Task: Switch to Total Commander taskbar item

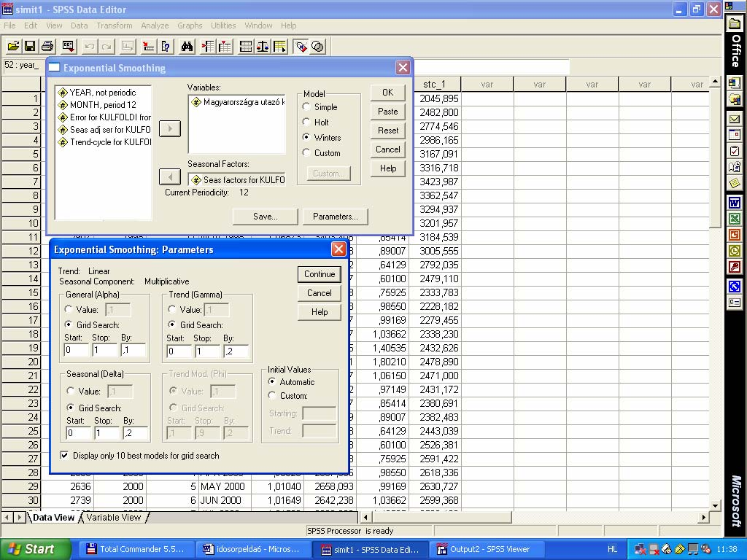Action: tap(136, 549)
